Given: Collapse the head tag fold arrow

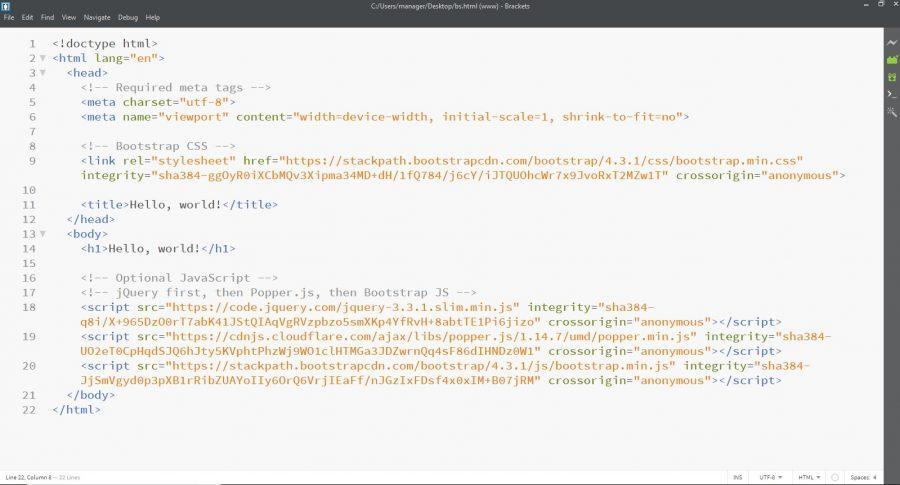Looking at the screenshot, I should (x=42, y=73).
